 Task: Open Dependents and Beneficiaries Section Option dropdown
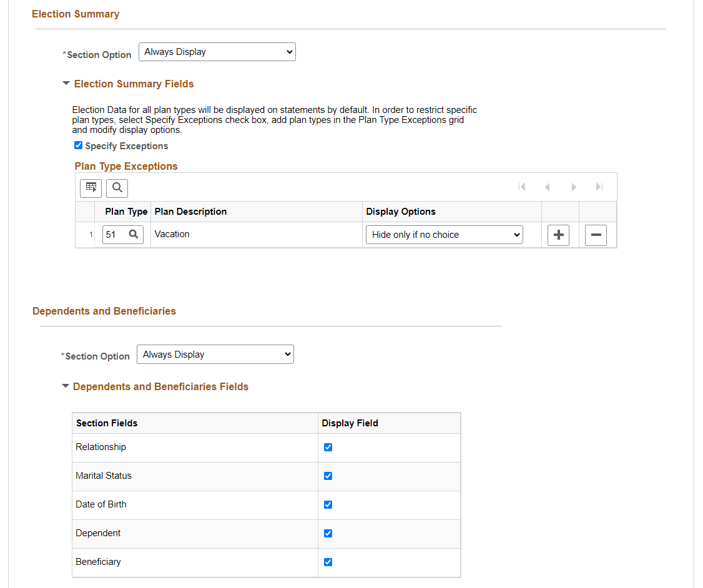(215, 355)
